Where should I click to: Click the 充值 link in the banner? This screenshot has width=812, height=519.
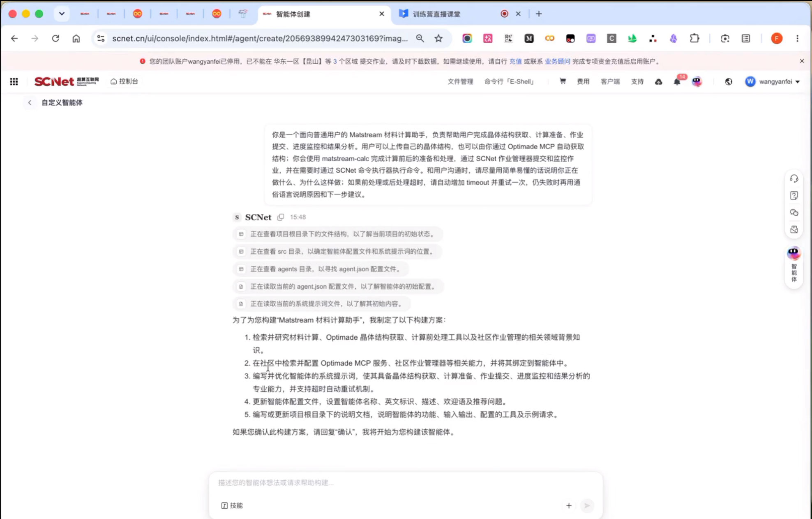point(515,61)
